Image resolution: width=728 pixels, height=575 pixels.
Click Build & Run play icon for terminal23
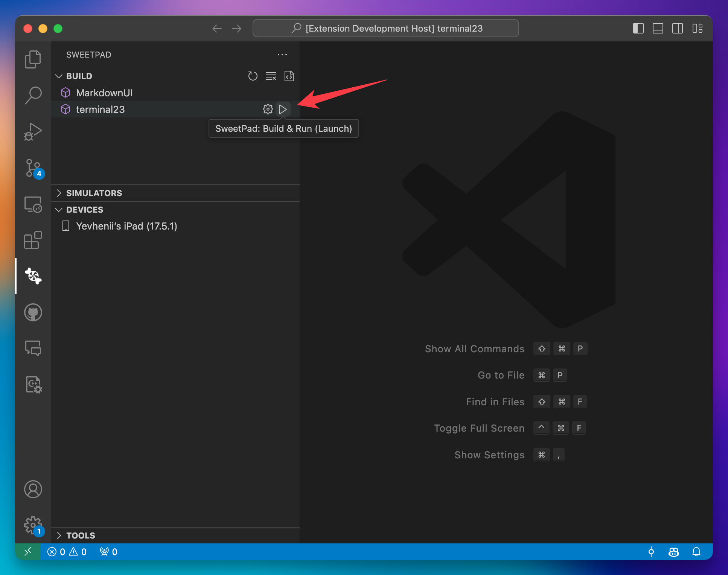click(283, 110)
